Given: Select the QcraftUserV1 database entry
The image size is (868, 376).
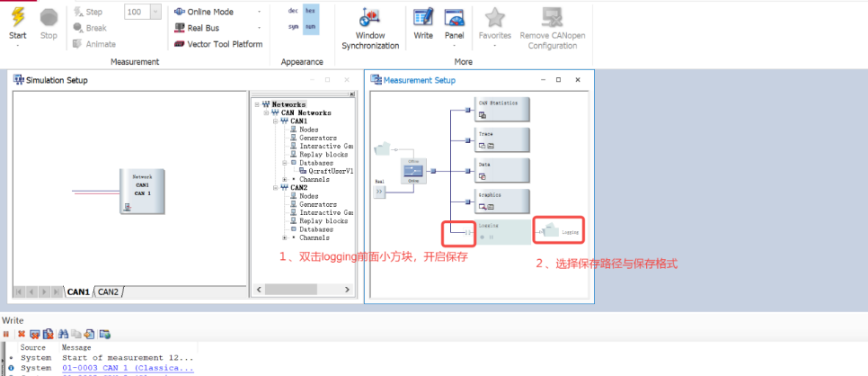Looking at the screenshot, I should 331,171.
